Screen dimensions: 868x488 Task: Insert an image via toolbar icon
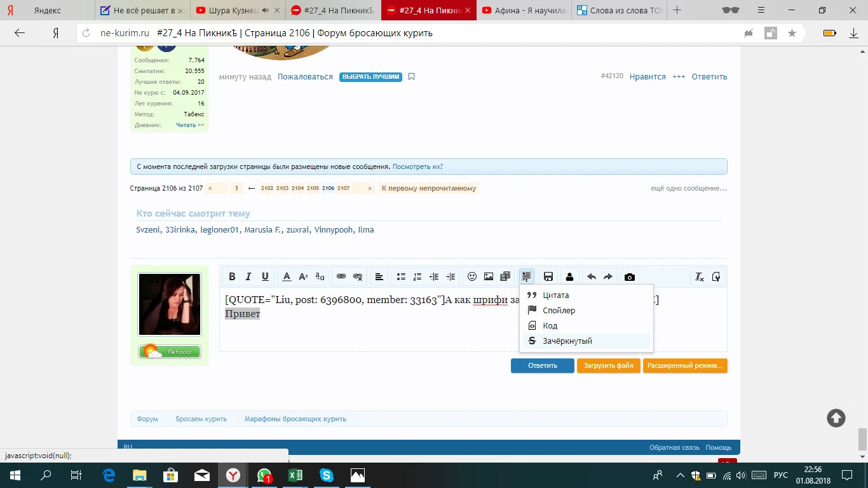pos(489,276)
